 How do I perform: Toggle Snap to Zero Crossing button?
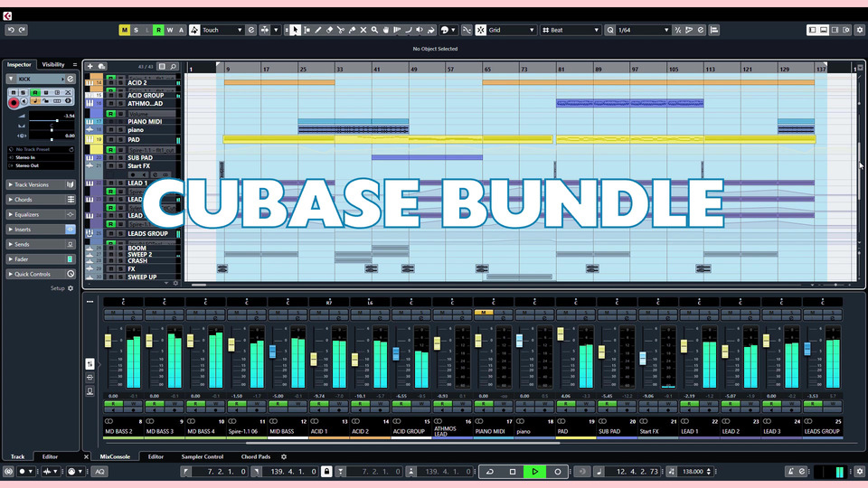point(467,30)
